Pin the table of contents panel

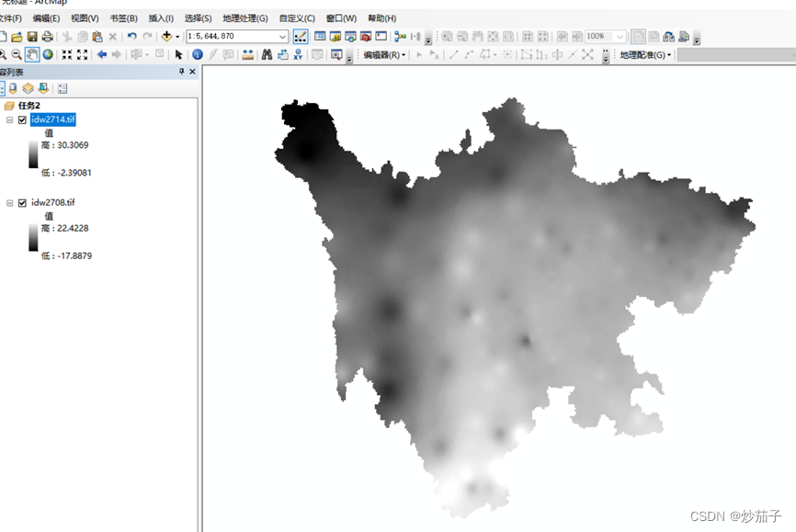coord(181,72)
